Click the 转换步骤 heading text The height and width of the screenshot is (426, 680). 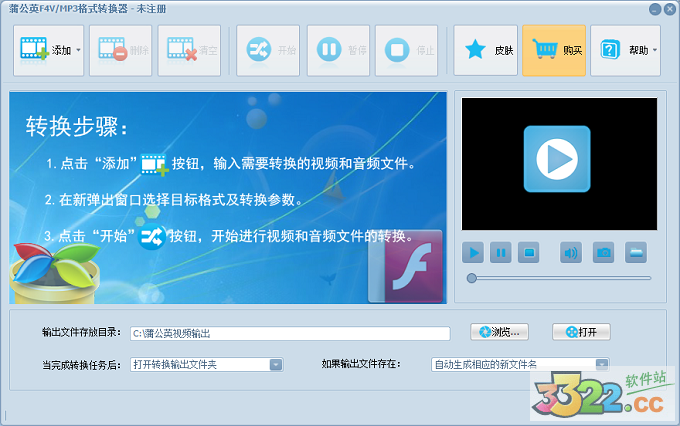click(76, 127)
